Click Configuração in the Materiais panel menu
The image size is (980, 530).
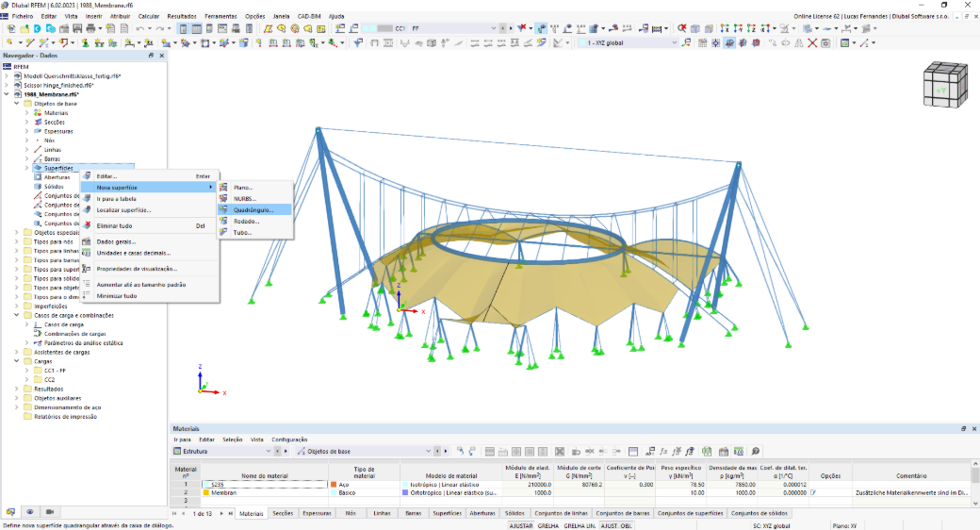(289, 439)
